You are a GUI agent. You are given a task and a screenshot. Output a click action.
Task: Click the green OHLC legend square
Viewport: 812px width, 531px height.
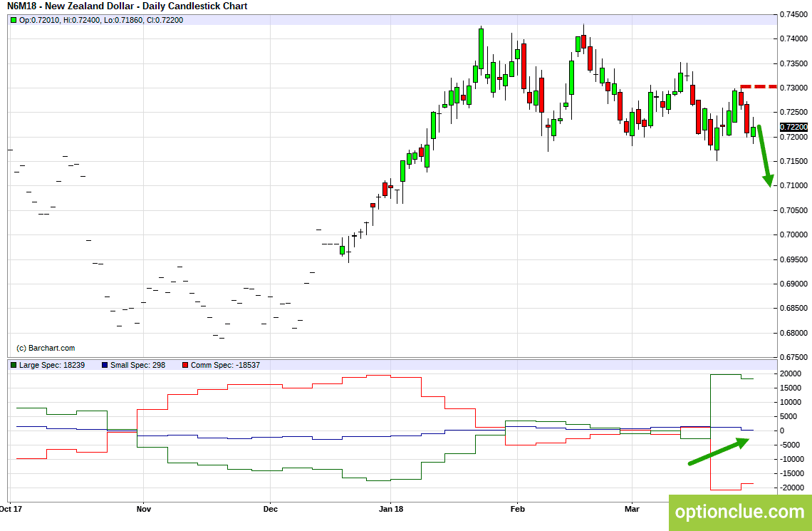point(14,20)
